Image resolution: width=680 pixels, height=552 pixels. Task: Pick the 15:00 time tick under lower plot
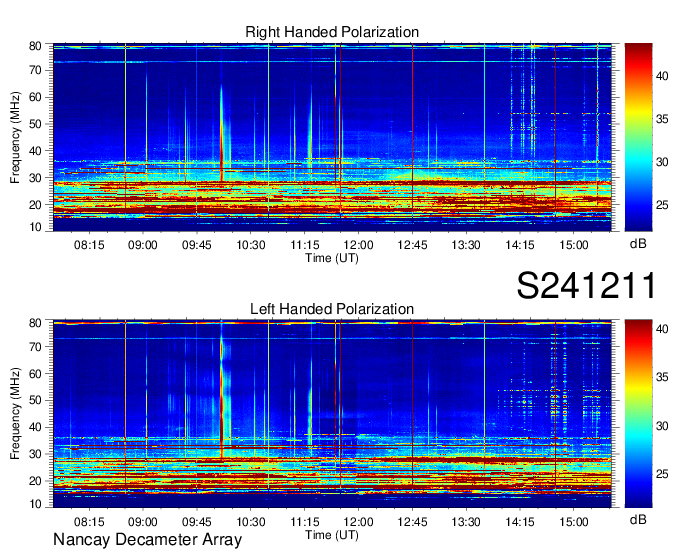[573, 522]
